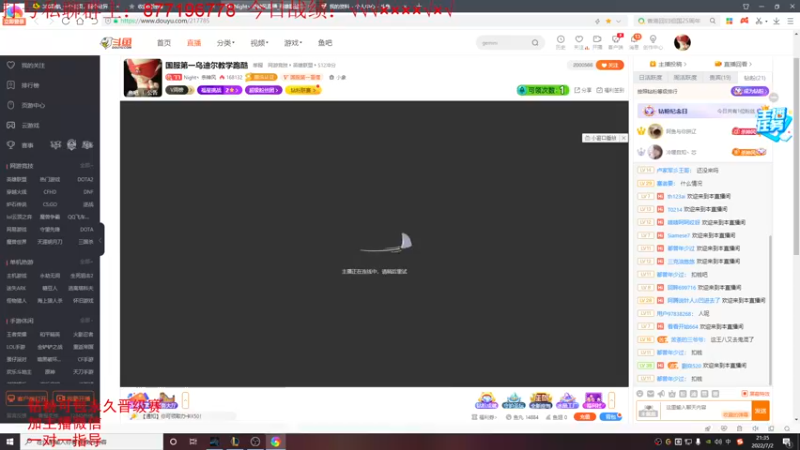Open 主播投稿 link in right panel
The height and width of the screenshot is (450, 800).
tap(668, 64)
